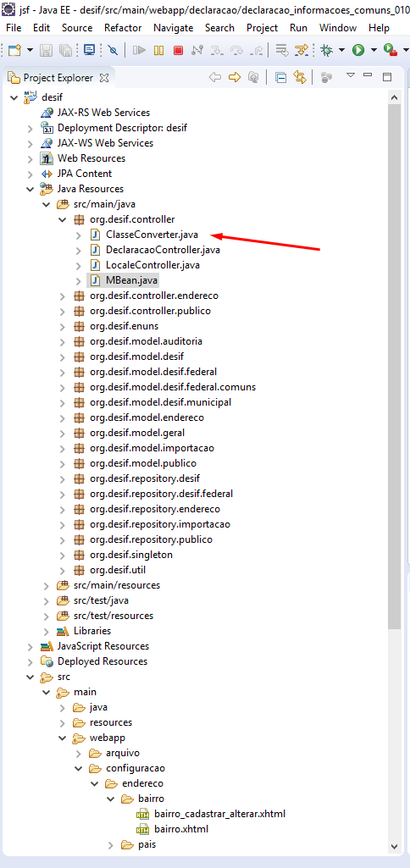Click the Suspend pause toolbar icon
Viewport: 410px width, 868px height.
coord(159,50)
